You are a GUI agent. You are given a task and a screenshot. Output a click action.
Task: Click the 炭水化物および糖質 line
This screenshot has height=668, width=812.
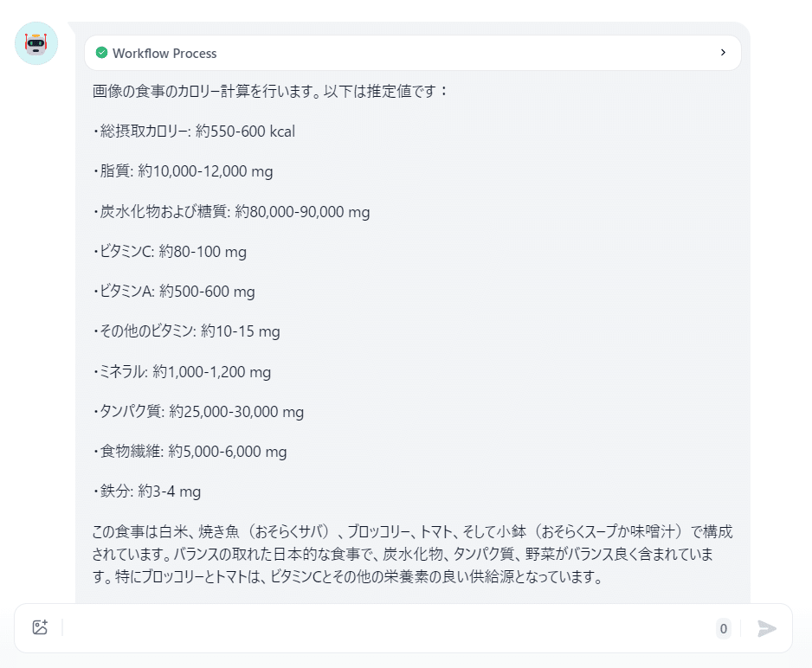coord(231,212)
